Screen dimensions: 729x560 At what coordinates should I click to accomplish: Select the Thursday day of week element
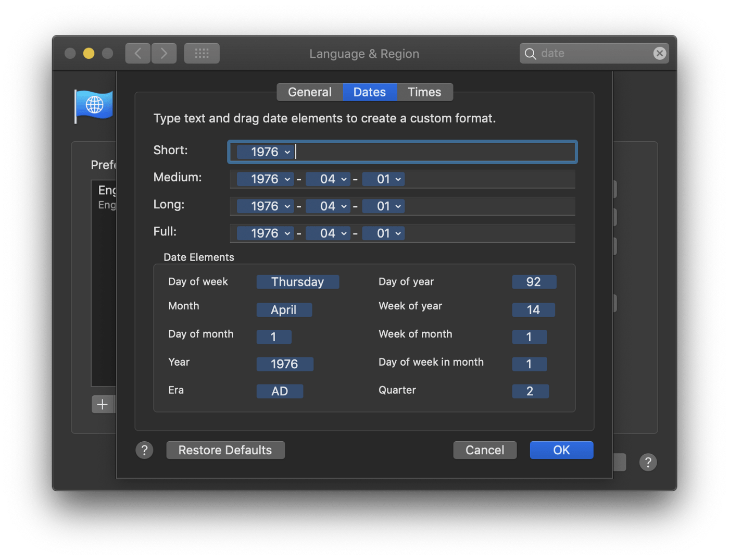[x=297, y=282]
